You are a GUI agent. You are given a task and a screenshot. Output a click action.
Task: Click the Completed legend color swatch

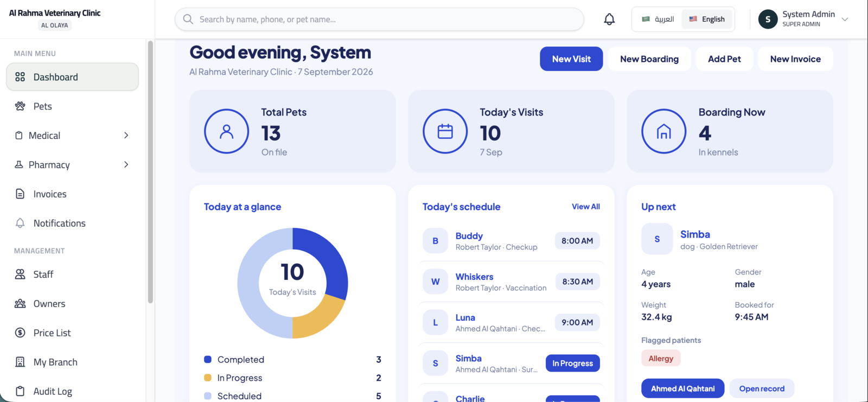(208, 359)
